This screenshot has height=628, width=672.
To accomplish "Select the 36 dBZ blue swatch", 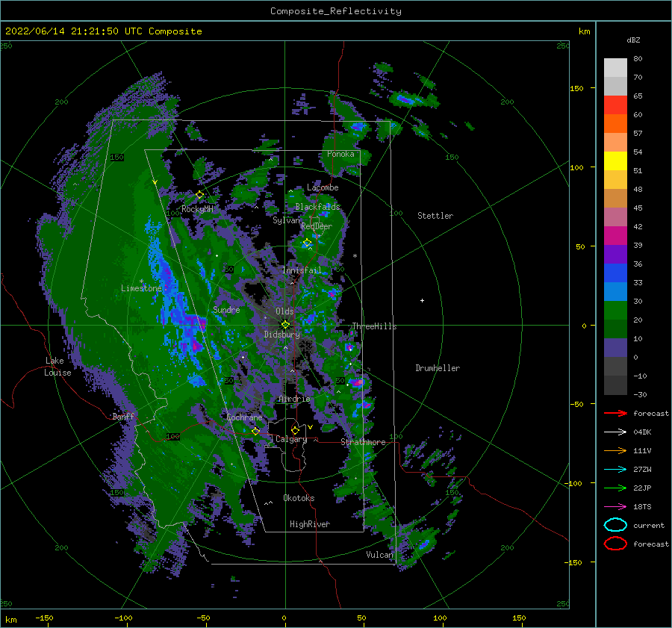I will [x=615, y=273].
